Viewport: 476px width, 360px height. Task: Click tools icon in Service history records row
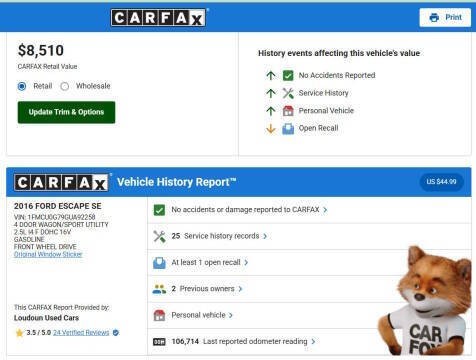[159, 236]
